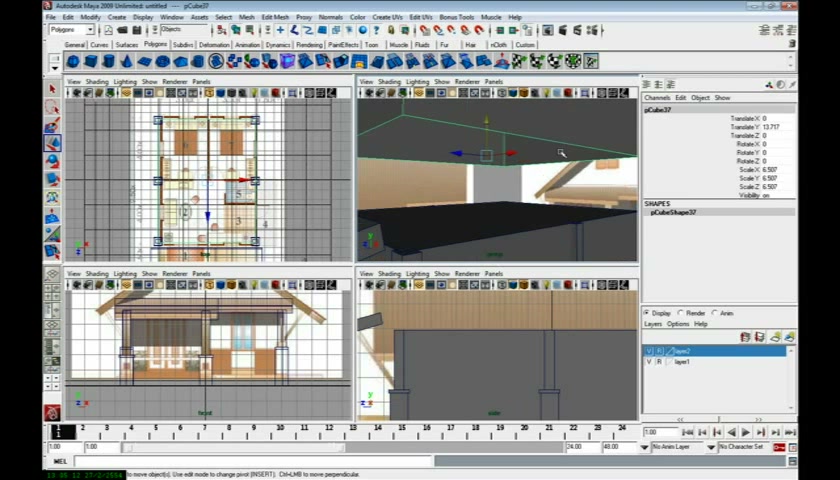This screenshot has height=480, width=840.
Task: Create a polygon torus from the shelf
Action: [162, 62]
